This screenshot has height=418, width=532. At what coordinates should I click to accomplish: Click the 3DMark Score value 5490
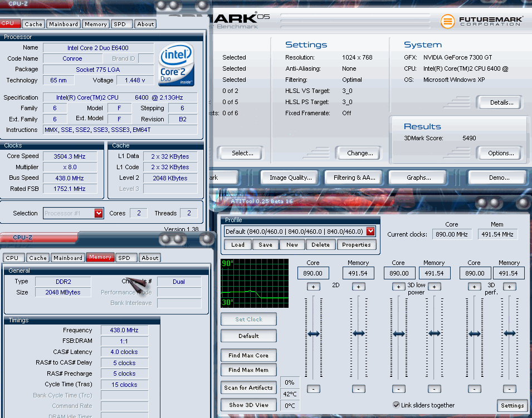[x=469, y=139]
